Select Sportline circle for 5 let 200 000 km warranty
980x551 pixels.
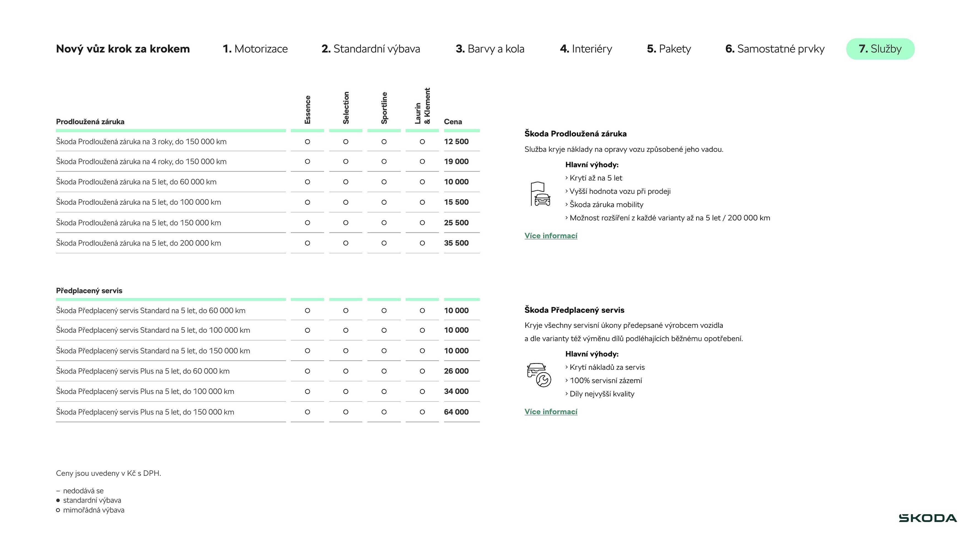(x=384, y=243)
